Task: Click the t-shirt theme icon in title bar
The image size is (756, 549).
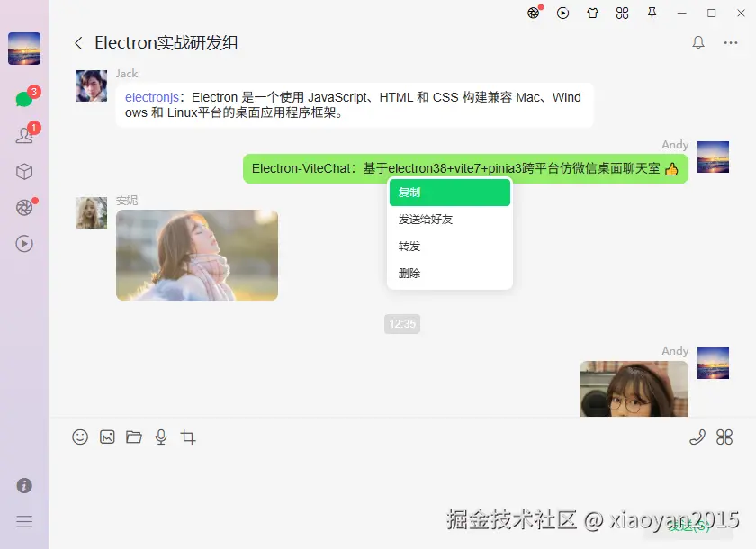Action: 591,13
